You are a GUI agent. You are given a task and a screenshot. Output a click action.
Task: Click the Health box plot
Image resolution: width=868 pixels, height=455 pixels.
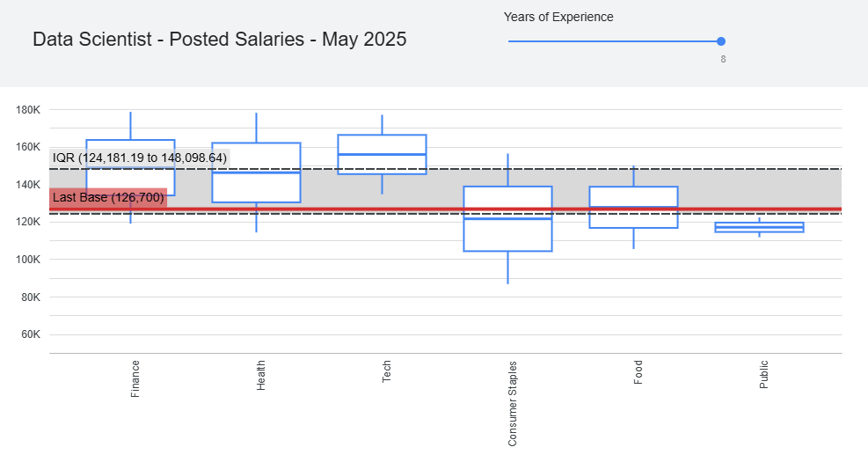[x=256, y=172]
